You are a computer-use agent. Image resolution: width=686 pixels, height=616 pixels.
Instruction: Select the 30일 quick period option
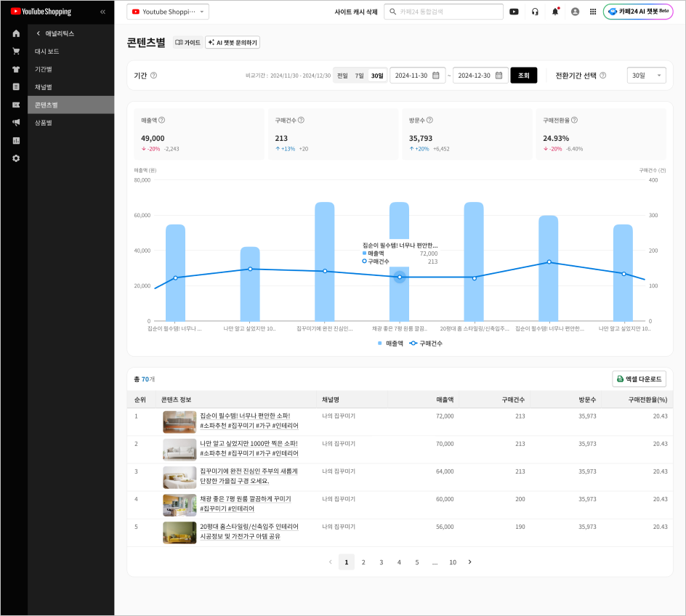pos(377,76)
